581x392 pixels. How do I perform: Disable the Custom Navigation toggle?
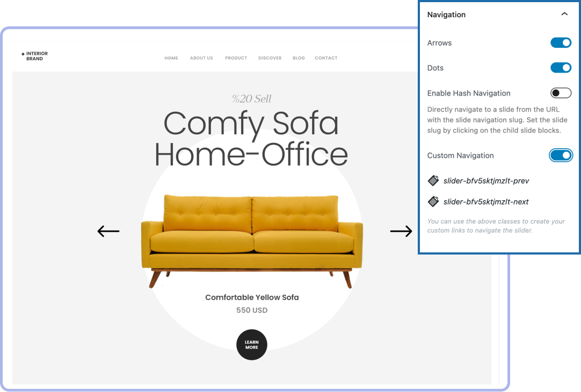[561, 155]
